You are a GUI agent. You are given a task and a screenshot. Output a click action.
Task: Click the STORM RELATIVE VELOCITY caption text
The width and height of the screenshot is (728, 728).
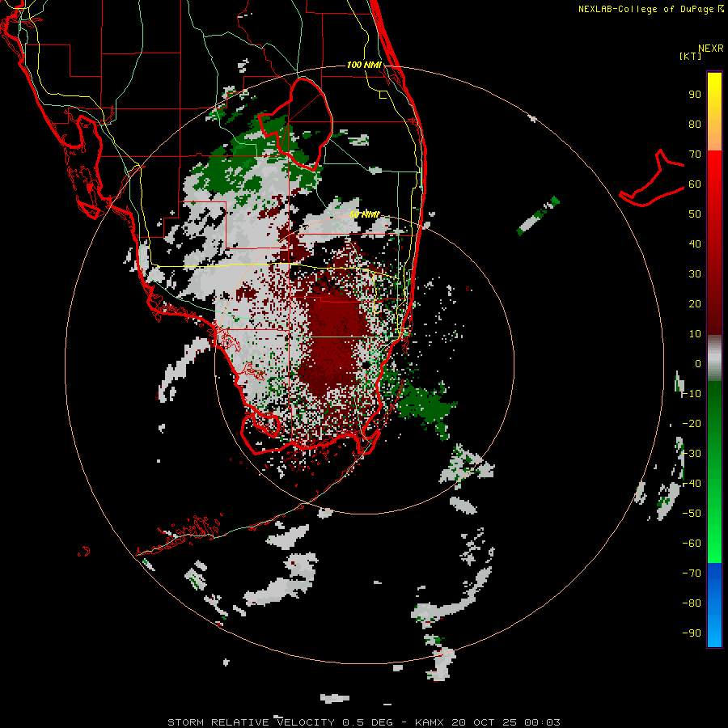(251, 722)
